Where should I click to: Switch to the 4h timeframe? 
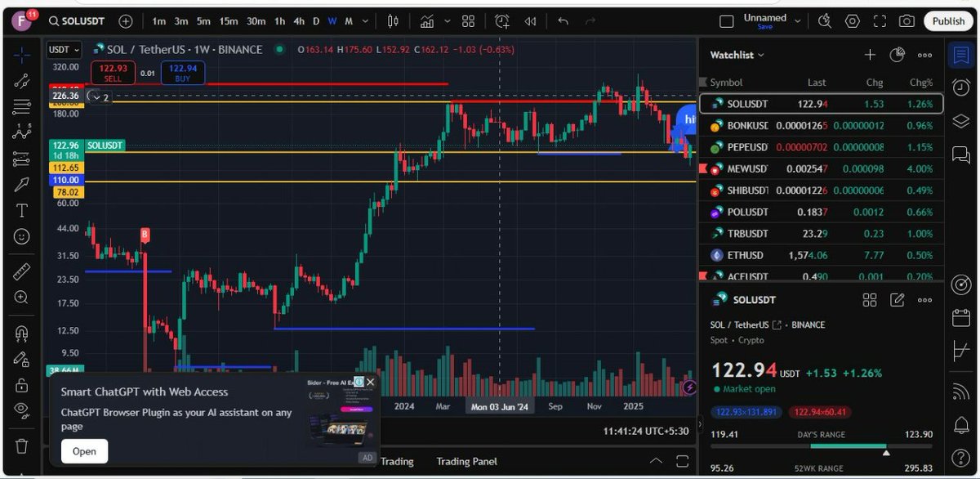(299, 21)
